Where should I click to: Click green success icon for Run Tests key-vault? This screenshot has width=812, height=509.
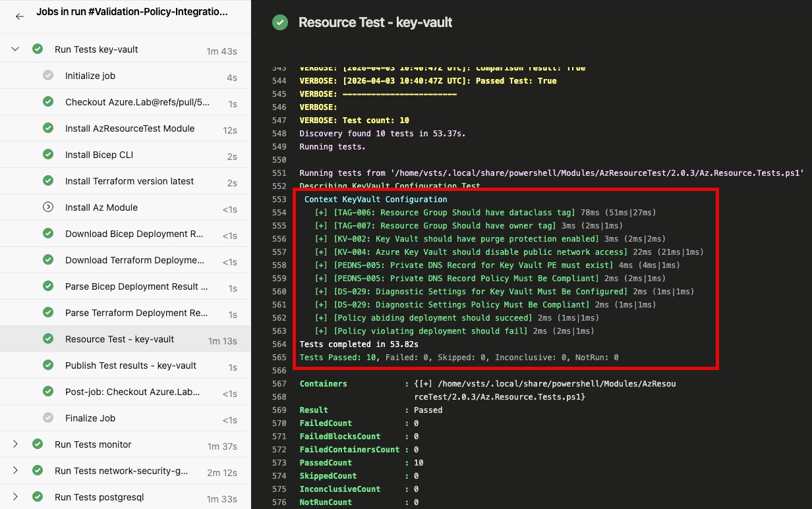pos(38,49)
